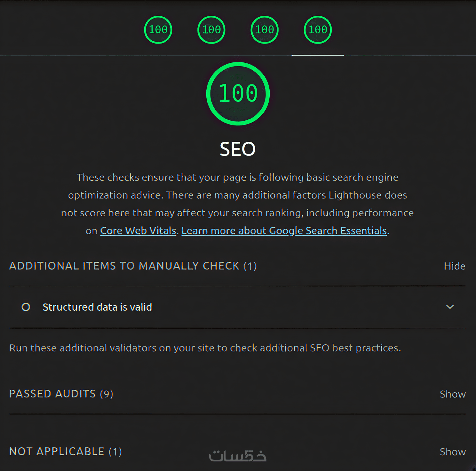Click the SEO category heading
476x471 pixels.
(238, 149)
